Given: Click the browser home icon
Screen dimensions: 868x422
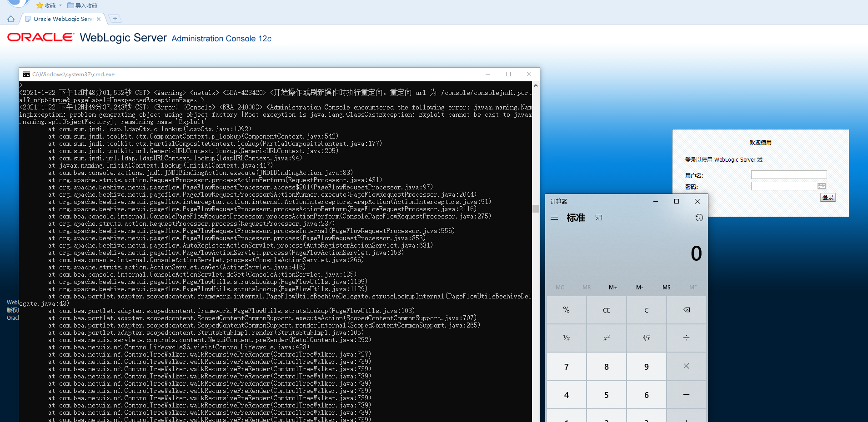Looking at the screenshot, I should (x=11, y=19).
